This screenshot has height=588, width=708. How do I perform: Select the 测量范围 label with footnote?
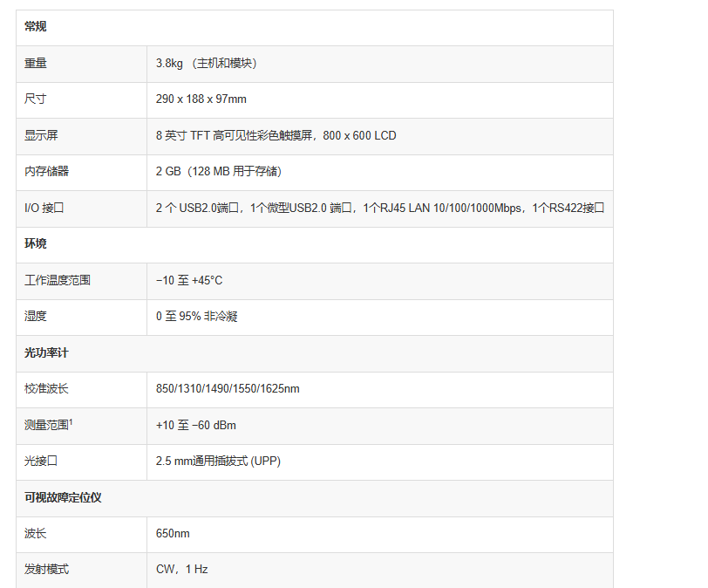(49, 425)
